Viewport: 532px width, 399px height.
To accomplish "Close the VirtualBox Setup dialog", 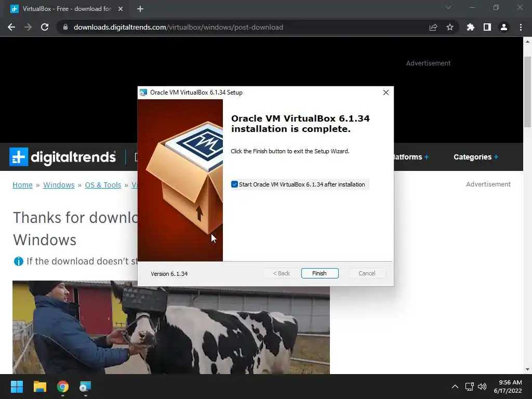I will (x=386, y=92).
